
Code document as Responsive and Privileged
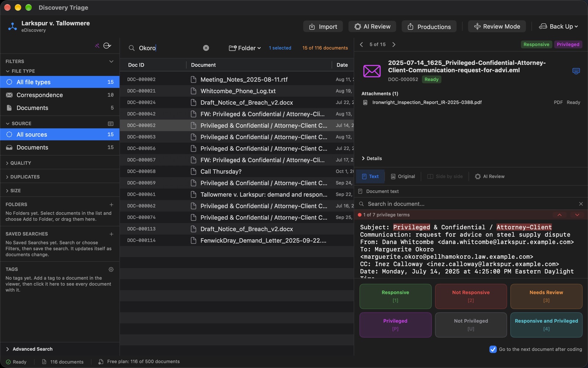(x=546, y=325)
